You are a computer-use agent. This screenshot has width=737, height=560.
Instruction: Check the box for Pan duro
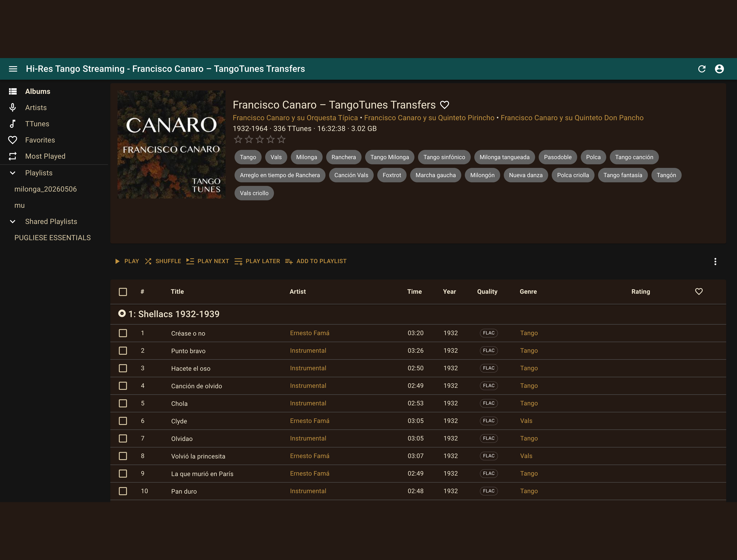[x=123, y=491]
